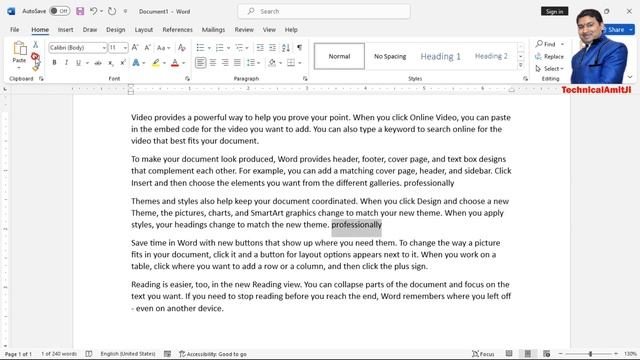Open the Paragraph dialog launcher
The width and height of the screenshot is (640, 360).
click(305, 78)
